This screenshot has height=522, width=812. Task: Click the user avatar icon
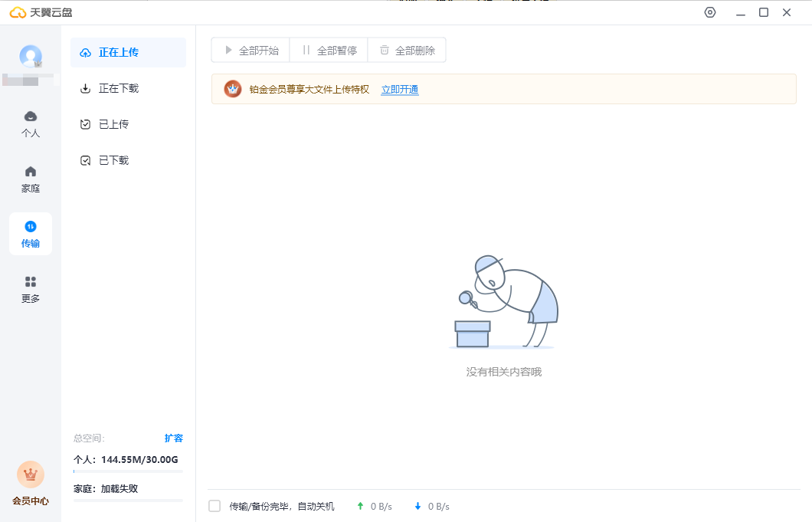(x=31, y=56)
